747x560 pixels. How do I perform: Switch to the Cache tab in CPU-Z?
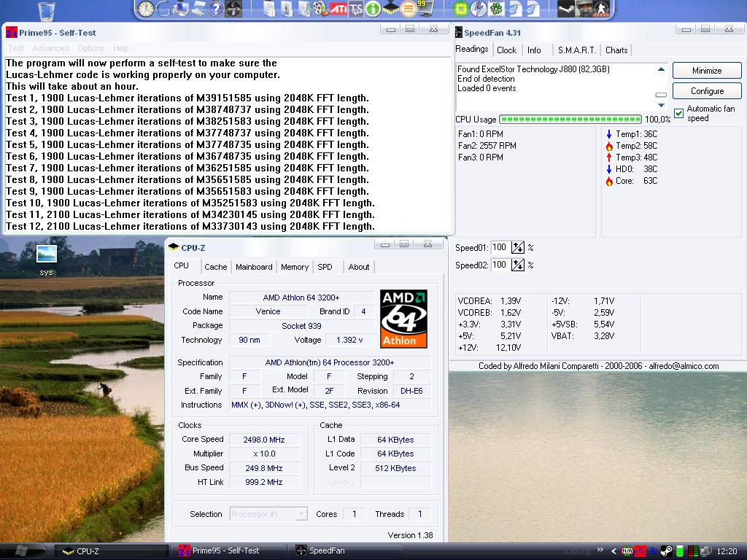215,267
